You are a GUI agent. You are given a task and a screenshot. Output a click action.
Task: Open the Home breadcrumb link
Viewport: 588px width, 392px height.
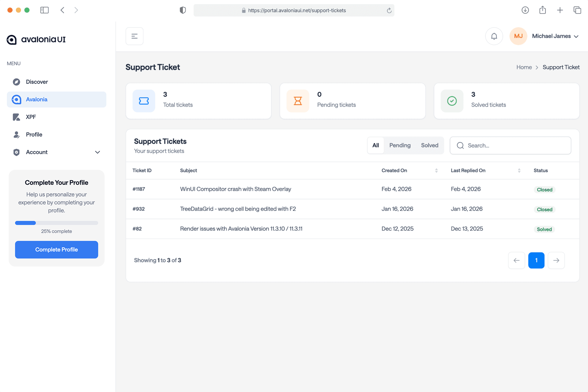(x=524, y=67)
